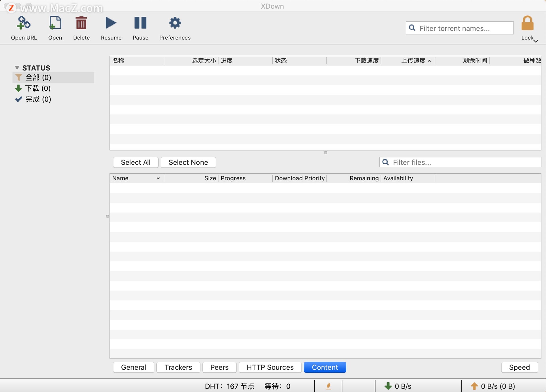Click the horizontal pane splitter handle
The height and width of the screenshot is (392, 546).
point(326,153)
